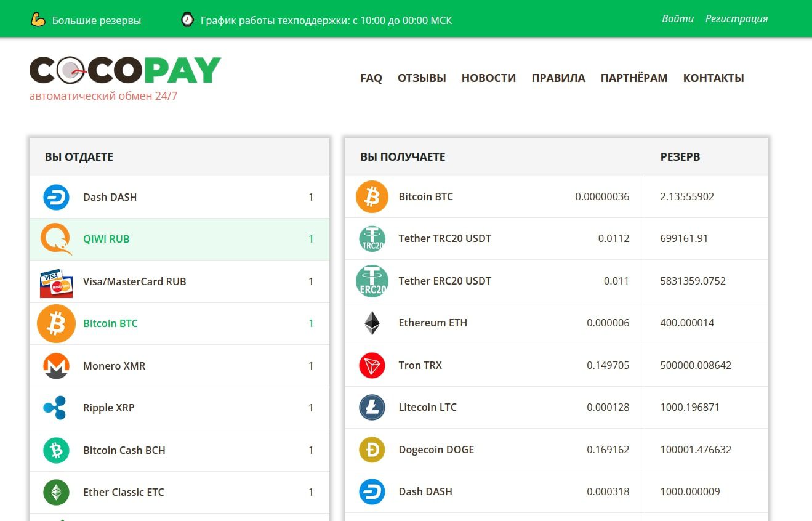
Task: Click the РЕЗЕРВ column header
Action: pos(680,156)
